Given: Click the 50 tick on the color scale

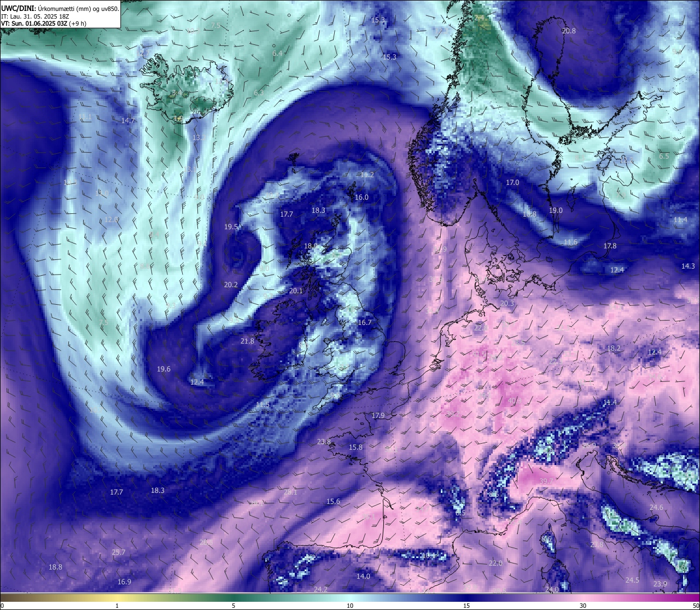Looking at the screenshot, I should 696,606.
